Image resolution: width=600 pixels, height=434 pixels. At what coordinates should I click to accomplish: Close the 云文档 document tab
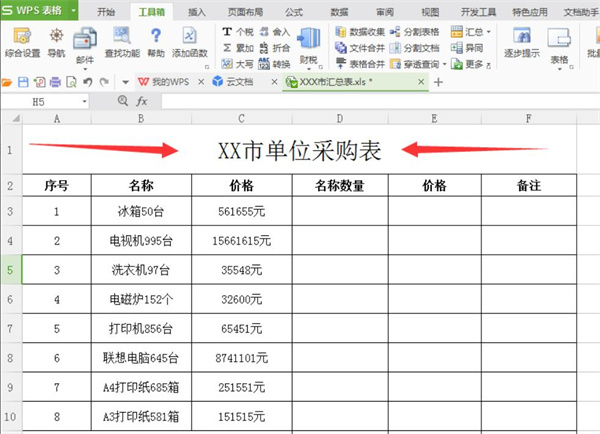click(x=274, y=82)
